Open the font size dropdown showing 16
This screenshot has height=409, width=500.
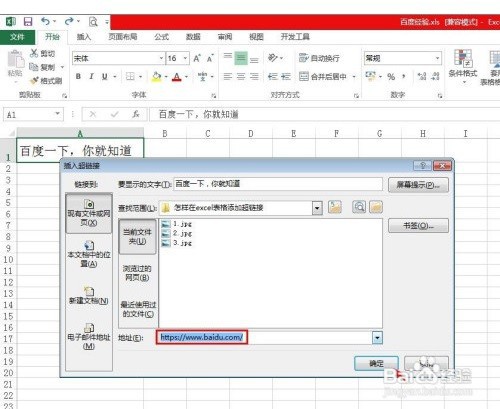[186, 58]
